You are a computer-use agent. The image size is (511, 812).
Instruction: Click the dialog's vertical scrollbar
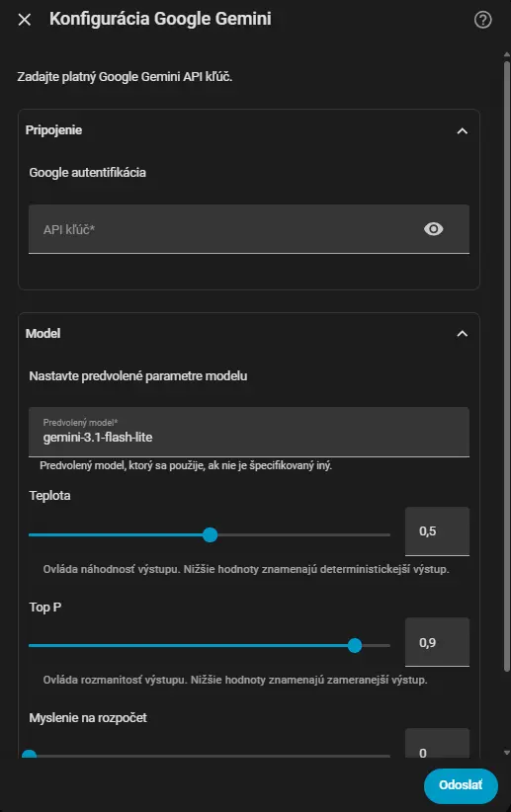point(507,366)
